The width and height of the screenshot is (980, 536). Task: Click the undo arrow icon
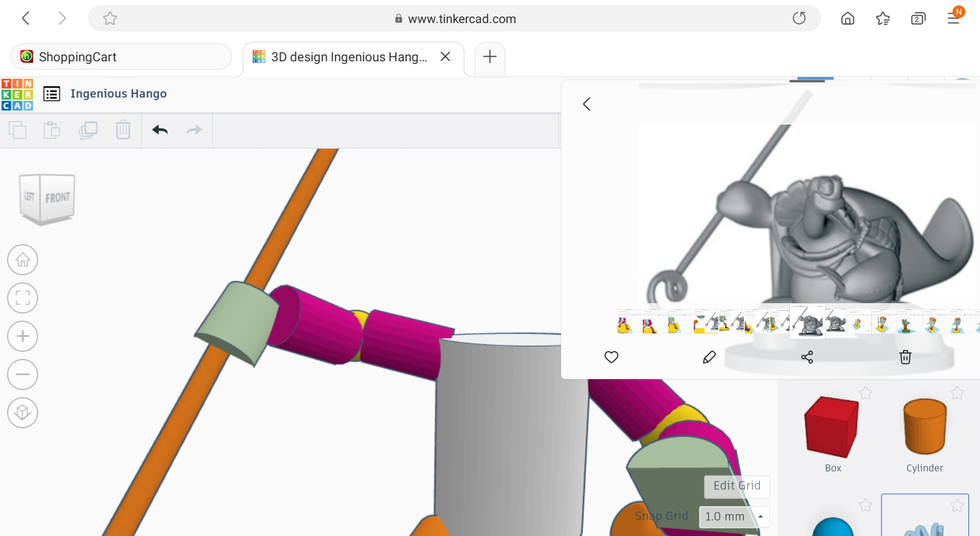coord(160,130)
